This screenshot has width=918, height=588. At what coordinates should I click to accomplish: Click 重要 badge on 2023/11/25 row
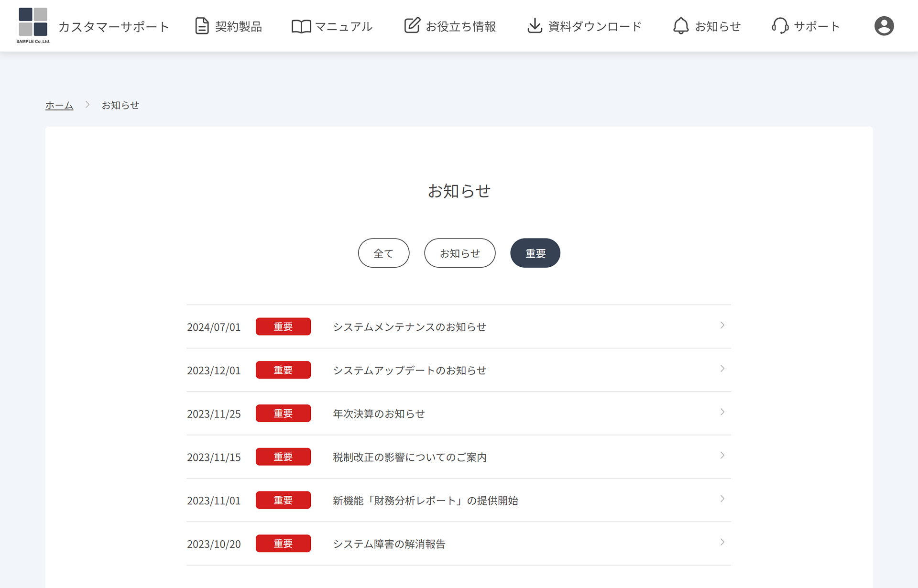[x=283, y=414]
